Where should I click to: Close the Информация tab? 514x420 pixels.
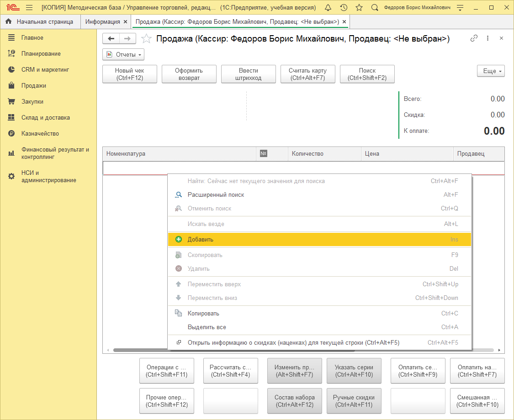[126, 22]
